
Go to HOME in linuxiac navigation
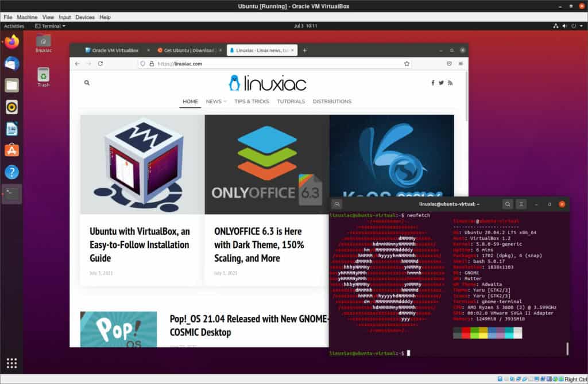tap(190, 102)
